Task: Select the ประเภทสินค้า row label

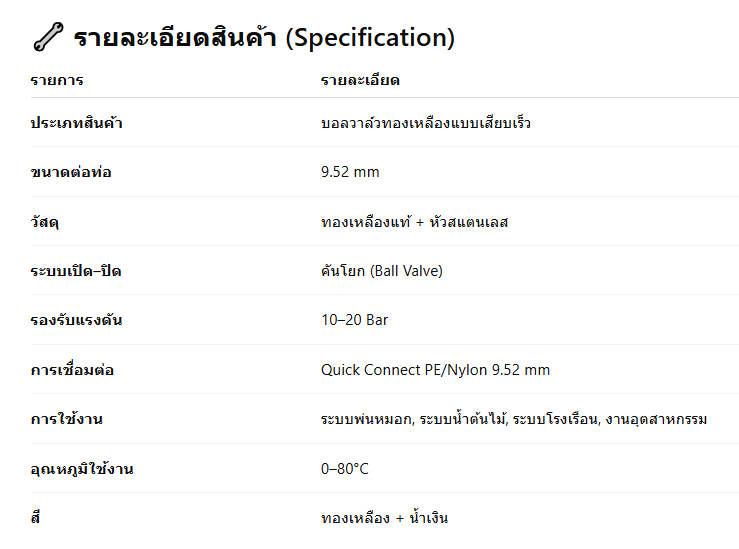Action: coord(77,123)
